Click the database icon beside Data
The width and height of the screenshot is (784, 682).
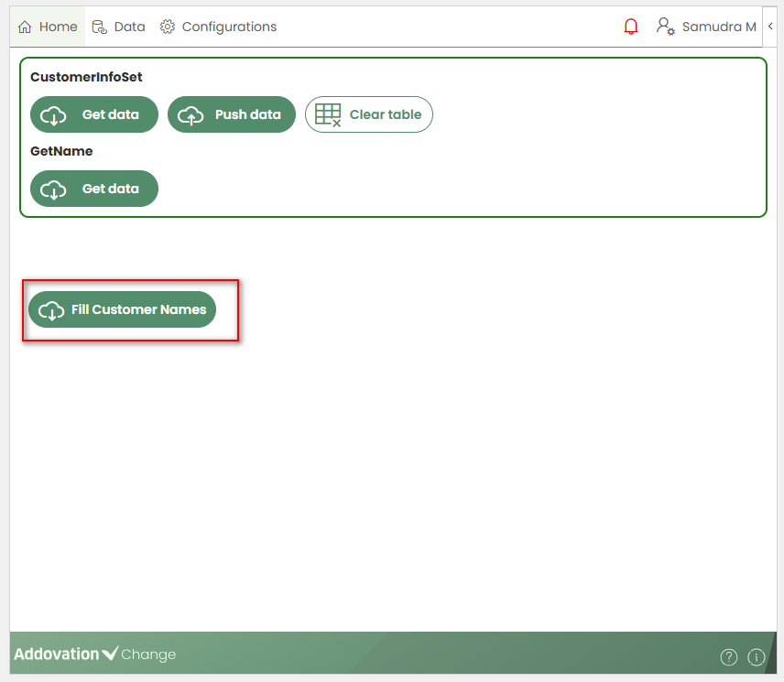click(x=99, y=27)
